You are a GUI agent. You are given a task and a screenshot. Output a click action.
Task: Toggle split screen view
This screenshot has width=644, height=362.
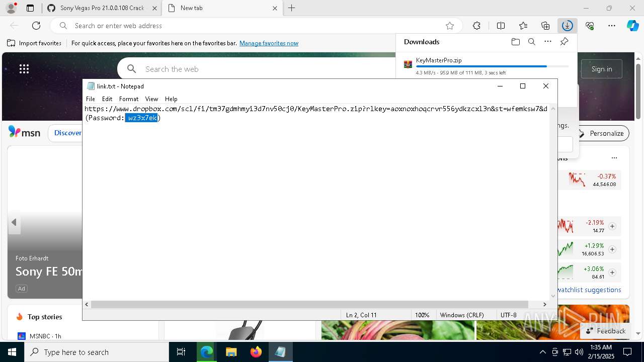[501, 26]
